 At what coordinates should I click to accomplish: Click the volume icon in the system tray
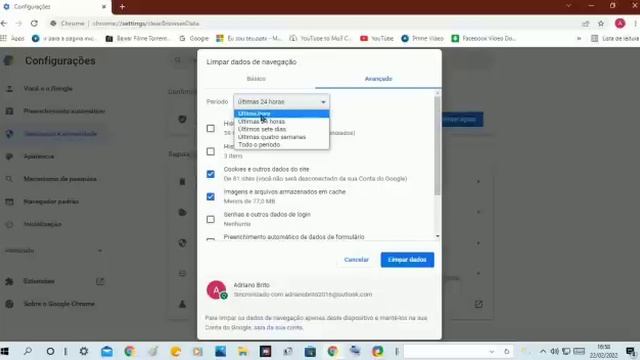coord(554,351)
